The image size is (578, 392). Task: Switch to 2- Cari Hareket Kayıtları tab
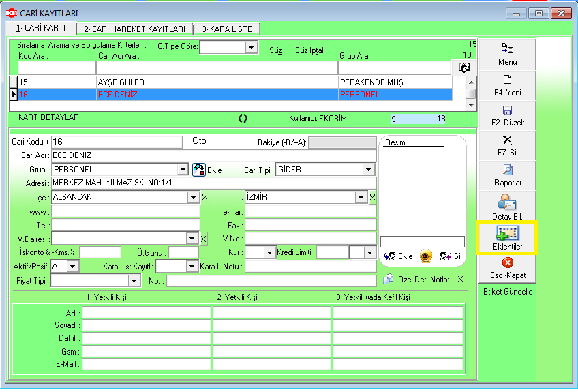(134, 29)
